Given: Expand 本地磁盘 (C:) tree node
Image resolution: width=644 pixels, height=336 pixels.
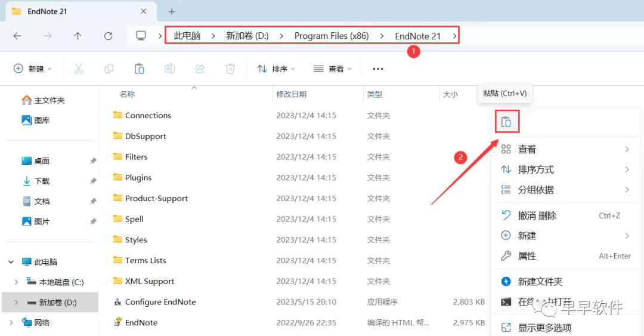Looking at the screenshot, I should point(16,282).
